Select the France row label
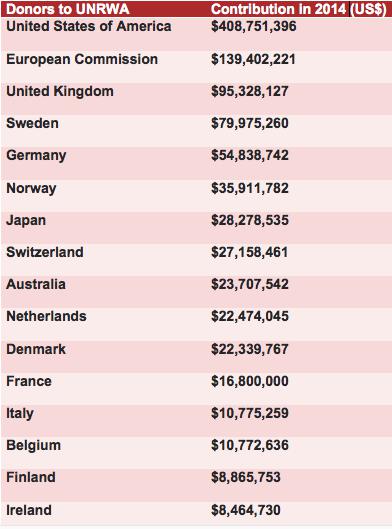392x529 pixels. pyautogui.click(x=29, y=381)
